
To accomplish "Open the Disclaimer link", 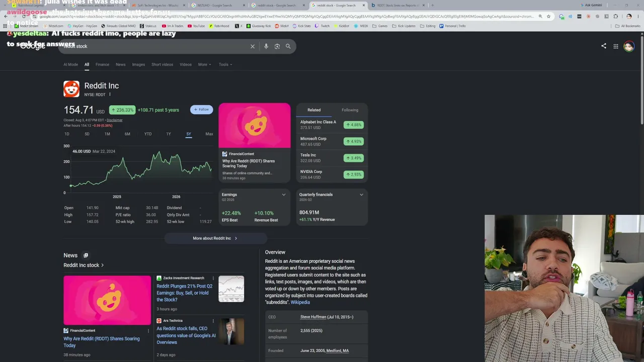I will tap(114, 120).
